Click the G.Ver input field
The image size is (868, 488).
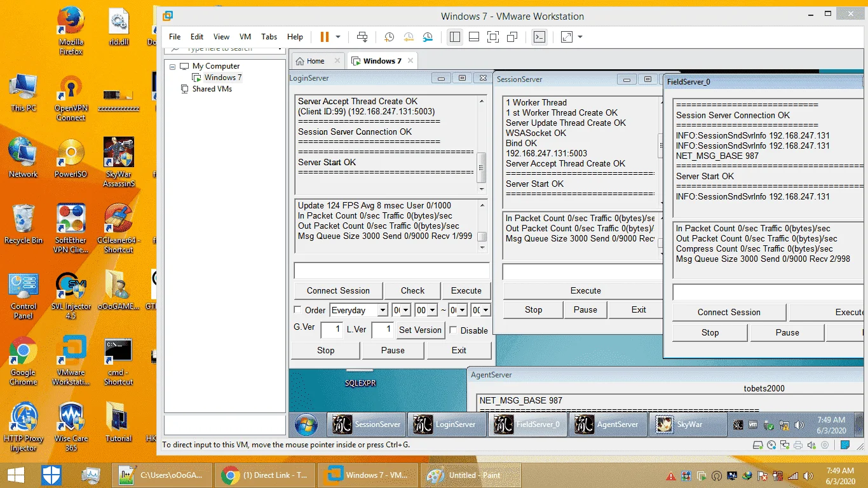[332, 330]
